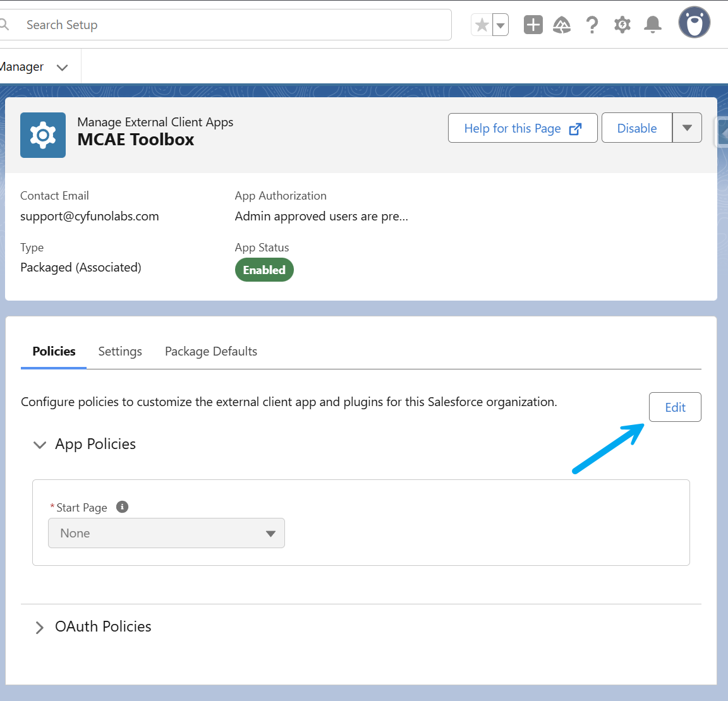728x701 pixels.
Task: Click the Packaged (Associated) type value
Action: coord(81,268)
